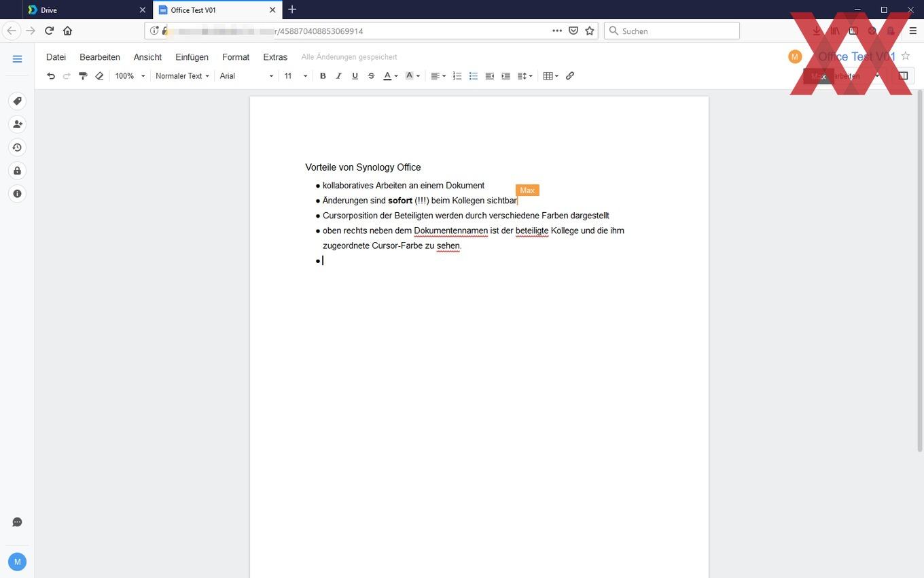This screenshot has width=924, height=578.
Task: Star the Office Test V01 document
Action: [x=905, y=56]
